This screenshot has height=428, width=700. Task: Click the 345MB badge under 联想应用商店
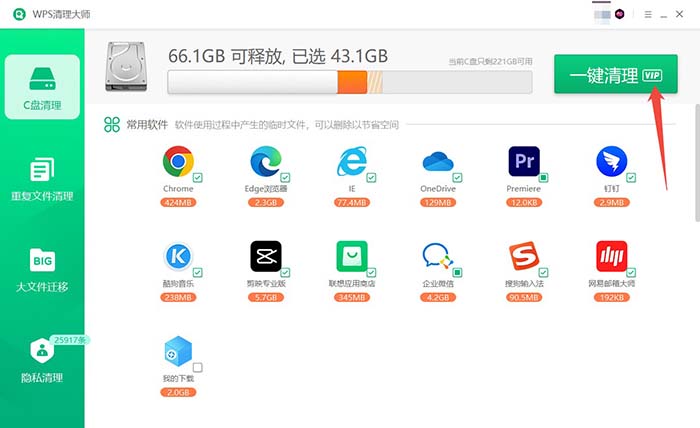tap(352, 297)
